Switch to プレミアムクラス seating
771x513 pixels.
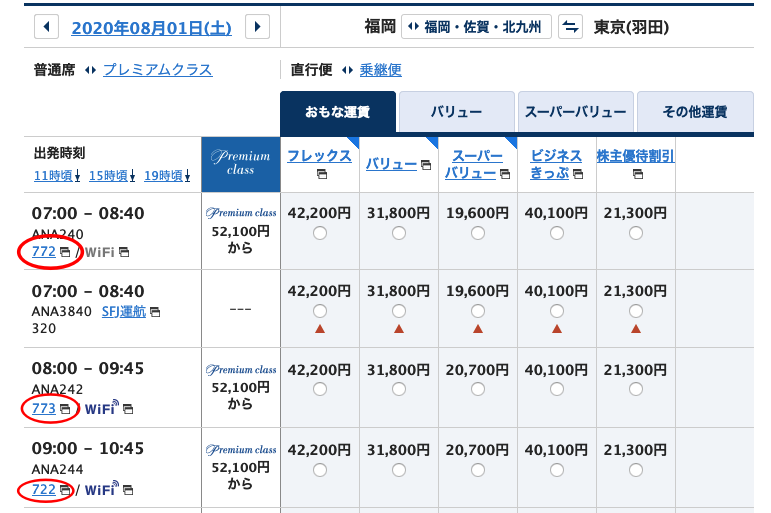[157, 70]
